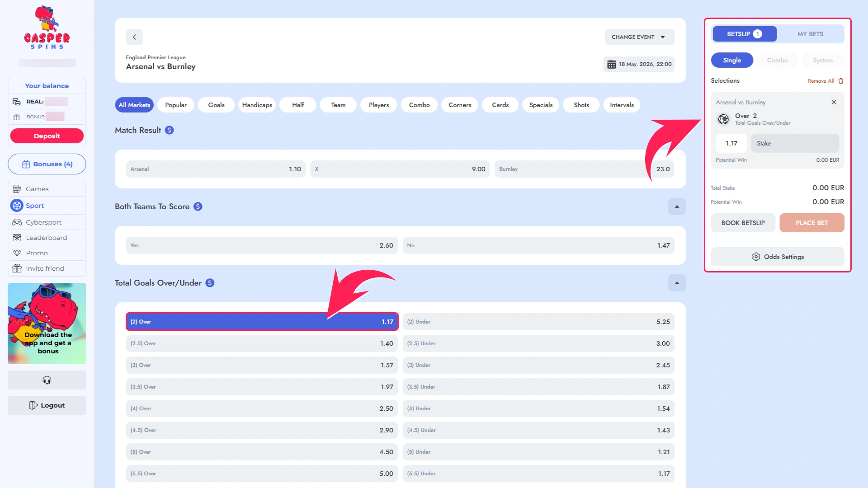Screen dimensions: 868x488
Task: Click the Match Result info badge
Action: (170, 130)
